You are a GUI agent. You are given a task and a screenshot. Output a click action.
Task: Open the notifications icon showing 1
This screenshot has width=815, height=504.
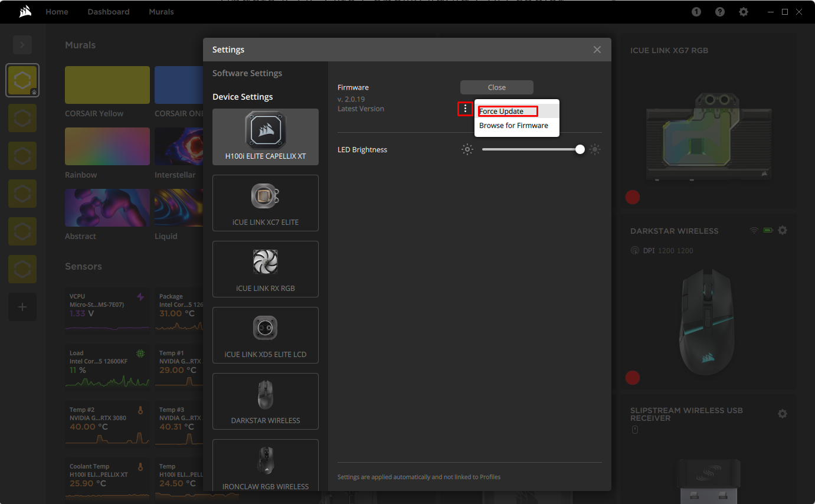696,12
